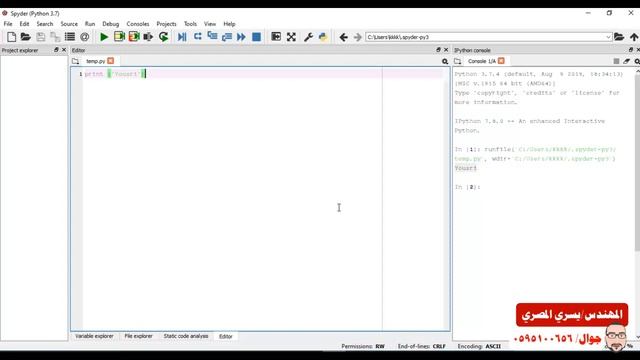This screenshot has height=360, width=640.
Task: Toggle fullscreen mode icon
Action: point(291,37)
